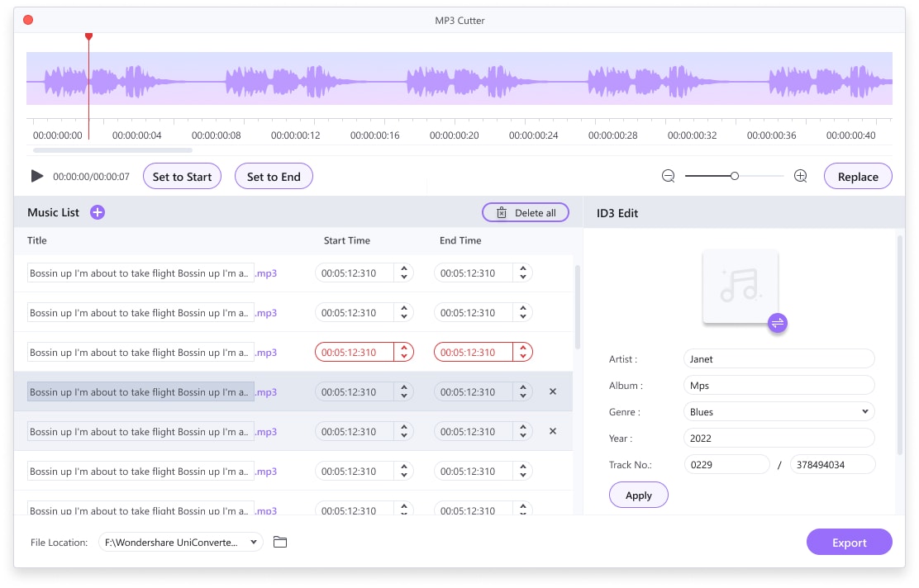Click the Replace button

tap(858, 176)
